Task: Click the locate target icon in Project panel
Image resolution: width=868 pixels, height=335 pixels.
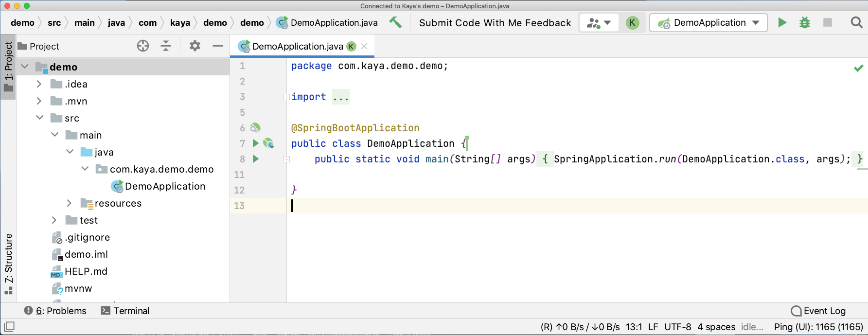Action: tap(143, 46)
